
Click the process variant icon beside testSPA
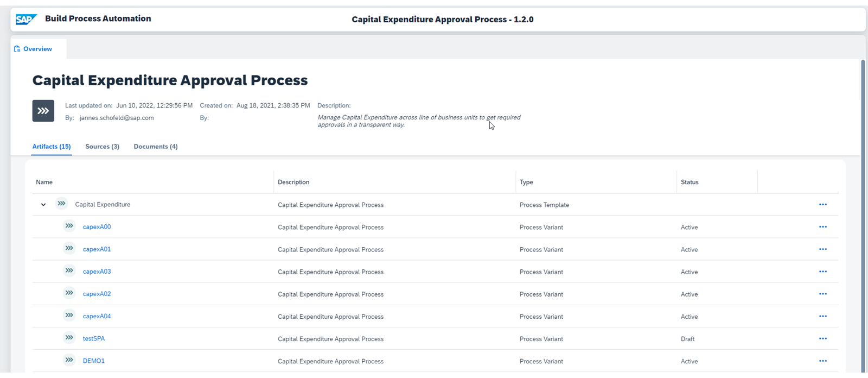point(69,337)
